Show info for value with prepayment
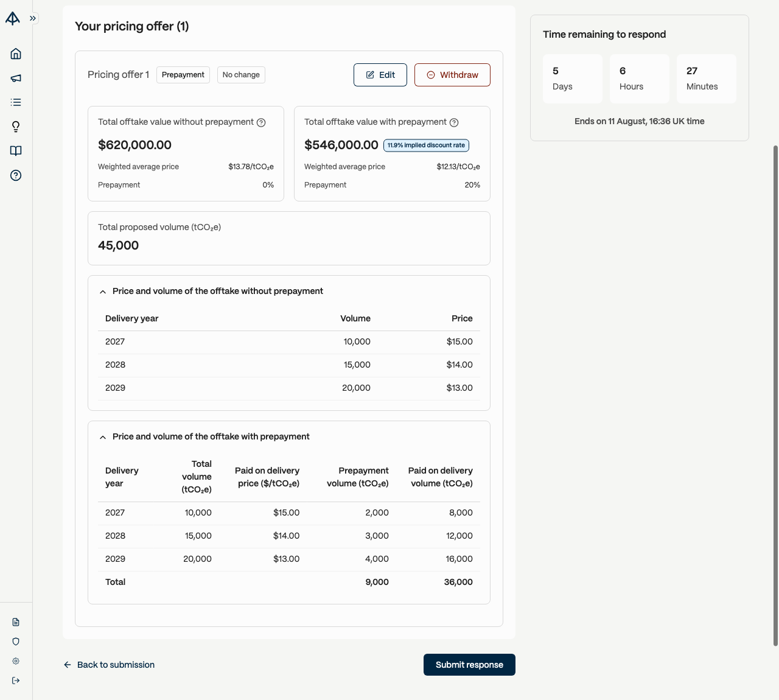 point(454,122)
